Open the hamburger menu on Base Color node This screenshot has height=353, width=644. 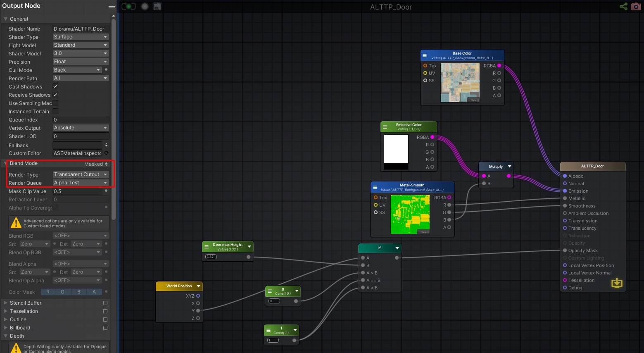click(425, 55)
